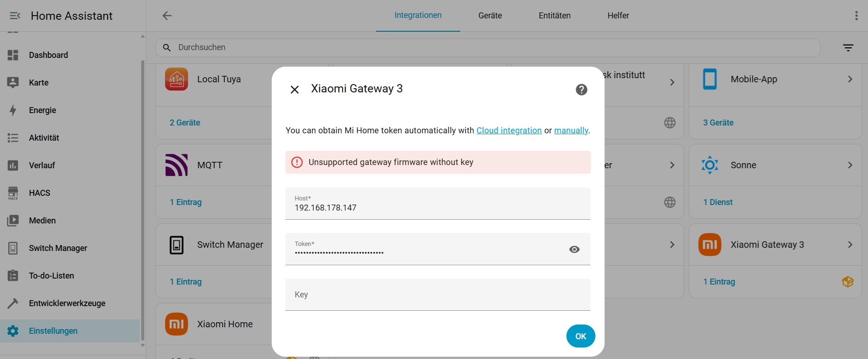Open Energie in the sidebar
Viewport: 868px width, 359px height.
pos(42,110)
